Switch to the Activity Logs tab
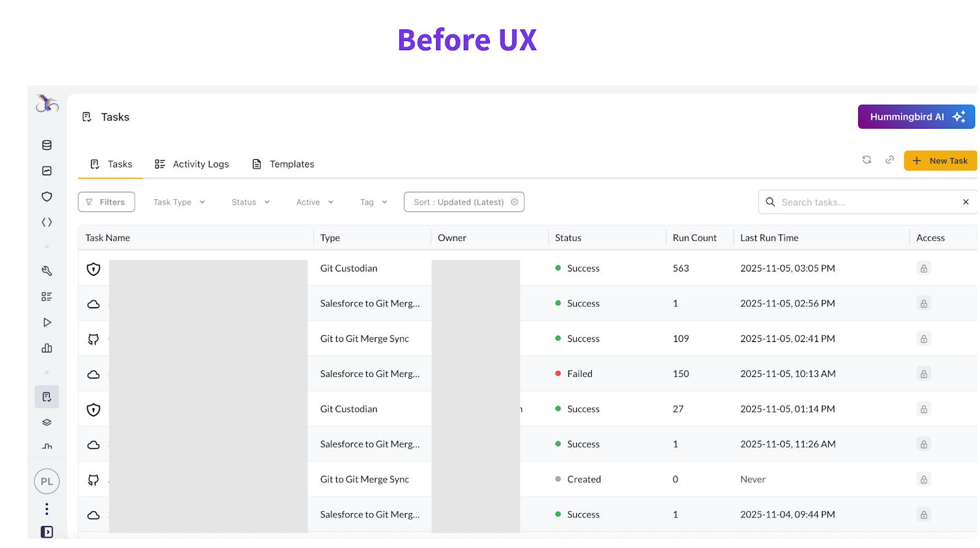This screenshot has height=548, width=980. 192,164
